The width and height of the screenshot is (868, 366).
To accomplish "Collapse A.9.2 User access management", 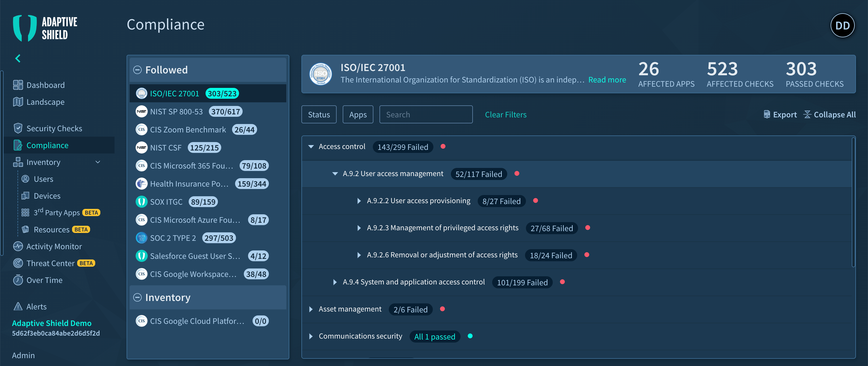I will [x=335, y=174].
